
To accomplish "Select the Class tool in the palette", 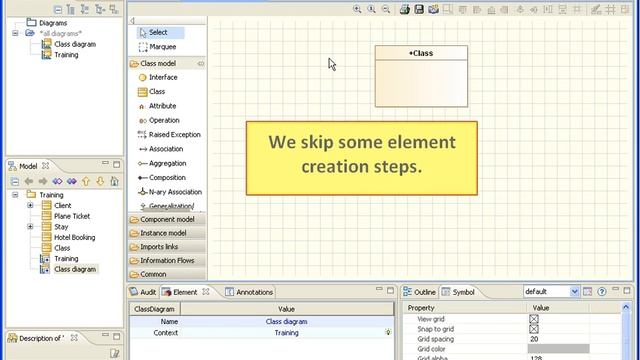I will [x=152, y=91].
